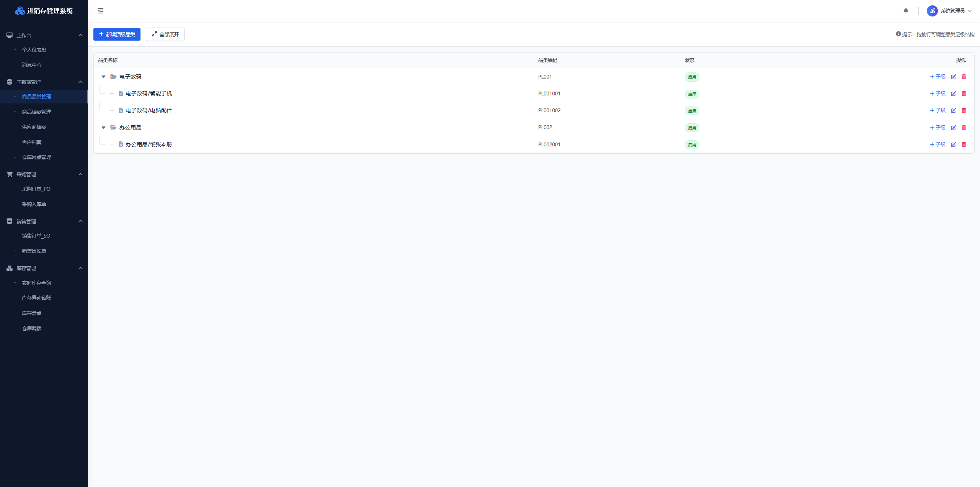The width and height of the screenshot is (980, 487).
Task: Open the 系统管理员 user dropdown
Action: point(949,11)
